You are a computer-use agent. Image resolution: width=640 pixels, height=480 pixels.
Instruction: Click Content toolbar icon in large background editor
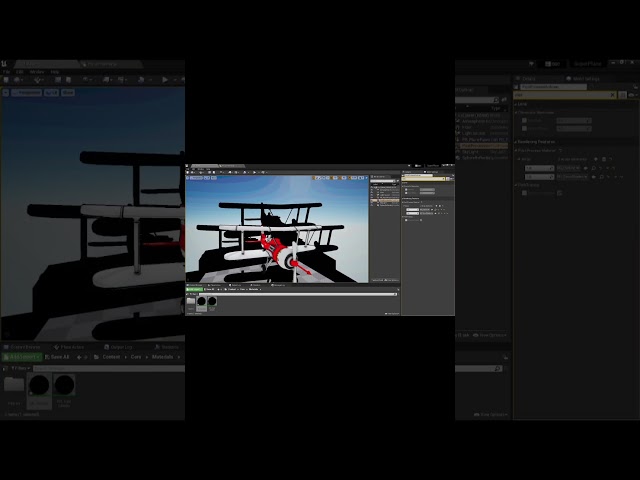(58, 80)
